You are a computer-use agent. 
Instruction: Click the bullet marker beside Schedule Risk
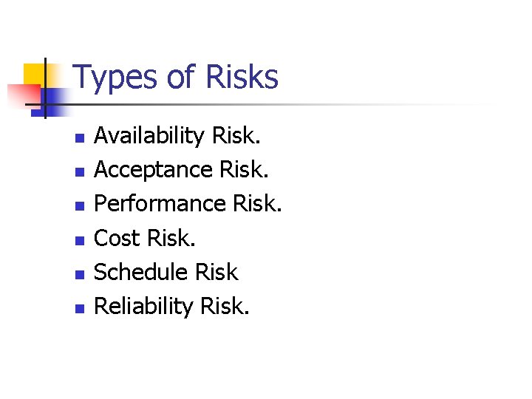[81, 273]
